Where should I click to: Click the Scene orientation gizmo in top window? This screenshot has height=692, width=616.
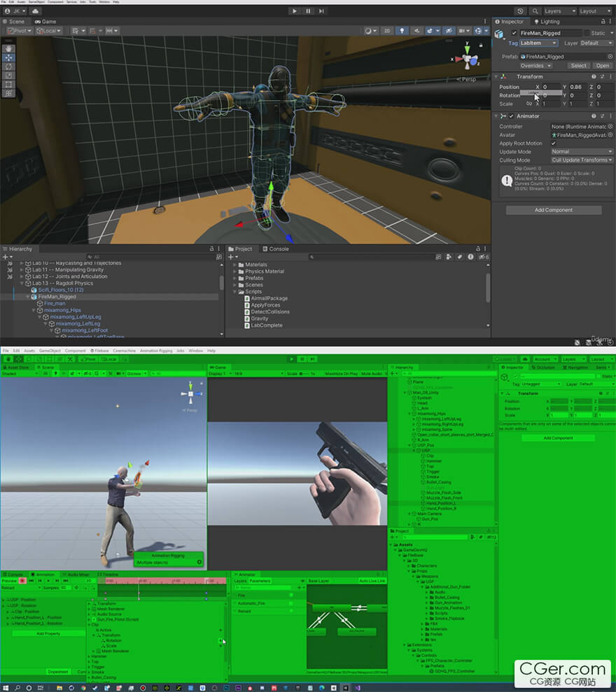(x=467, y=58)
